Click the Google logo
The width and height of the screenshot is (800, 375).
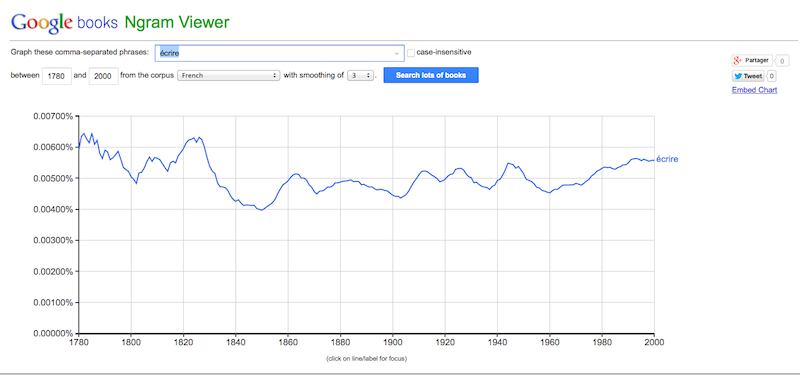[42, 22]
